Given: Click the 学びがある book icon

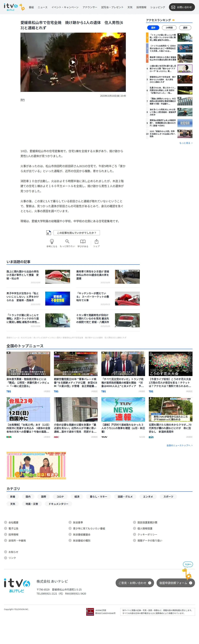Looking at the screenshot, I should pyautogui.click(x=83, y=241).
